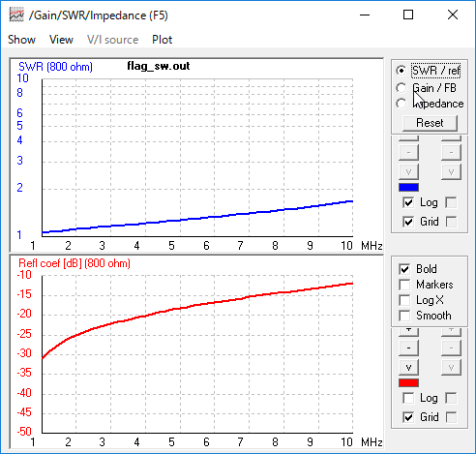Viewport: 476px width, 454px height.
Task: Click right v button in the red panel
Action: coord(451,367)
